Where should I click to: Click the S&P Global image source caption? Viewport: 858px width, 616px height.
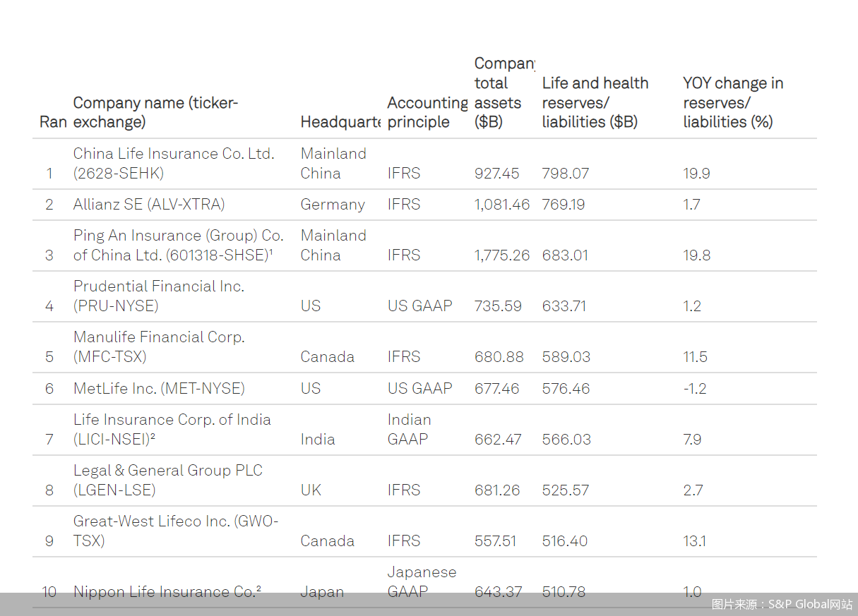tap(782, 604)
